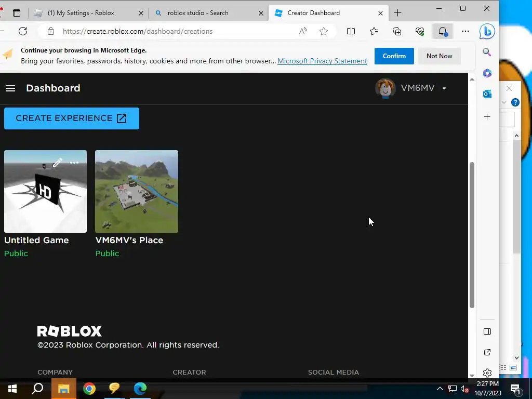Expand hidden system tray icons chevron
The image size is (532, 399).
point(440,389)
